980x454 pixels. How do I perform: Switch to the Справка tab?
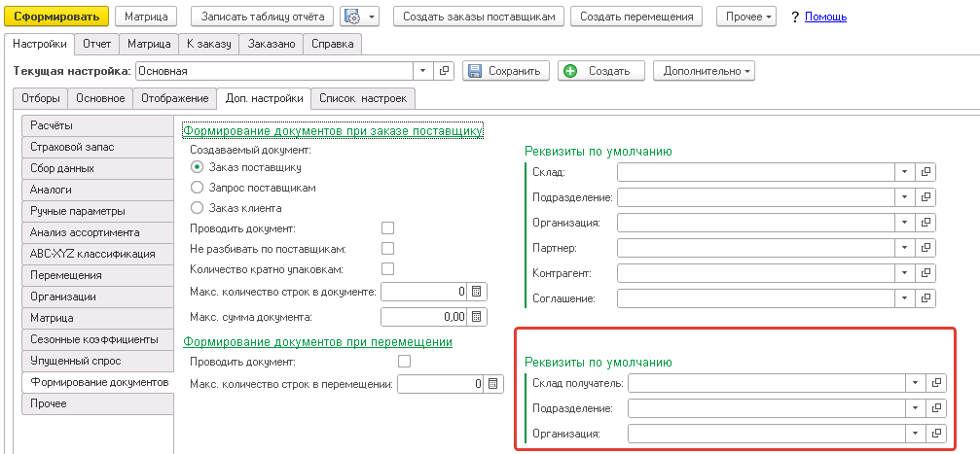pyautogui.click(x=332, y=45)
